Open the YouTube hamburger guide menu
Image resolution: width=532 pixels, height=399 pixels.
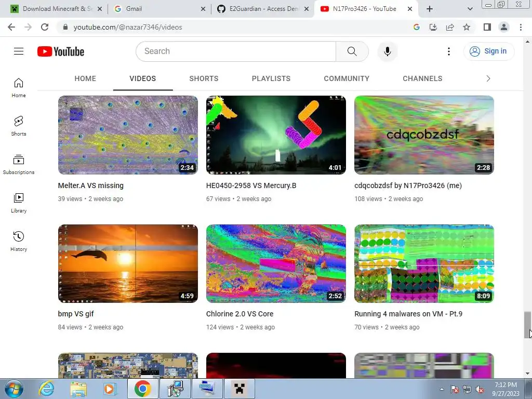19,51
